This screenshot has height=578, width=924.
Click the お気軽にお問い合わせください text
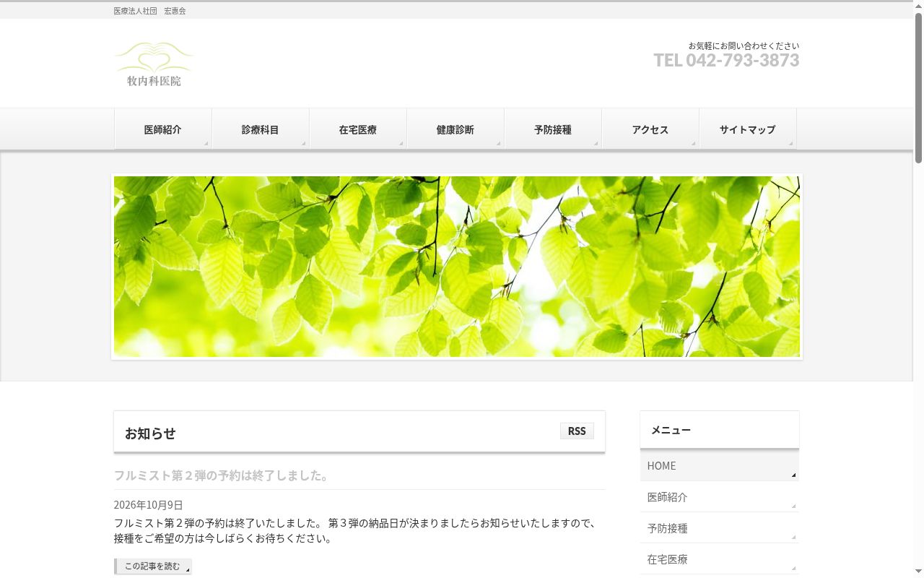click(x=744, y=46)
